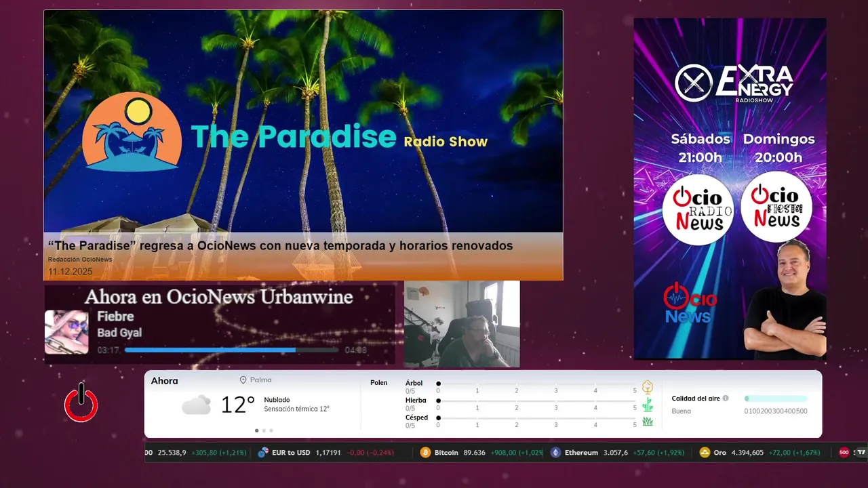Click the Extra Energy crossed-circle logo

coord(693,83)
